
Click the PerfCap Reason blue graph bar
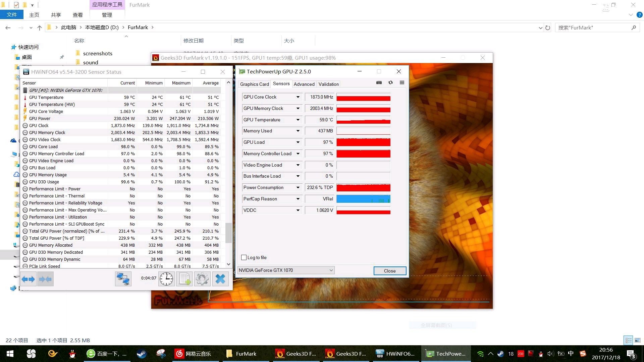[x=363, y=199]
